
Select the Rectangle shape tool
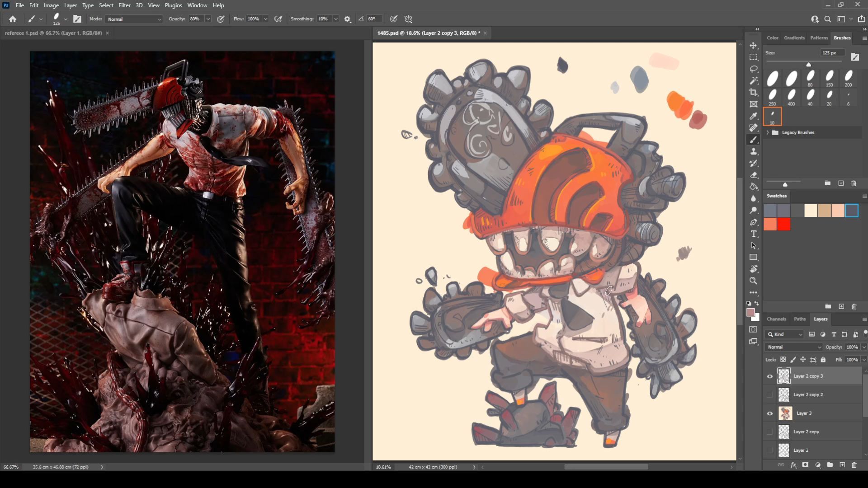[x=753, y=258]
